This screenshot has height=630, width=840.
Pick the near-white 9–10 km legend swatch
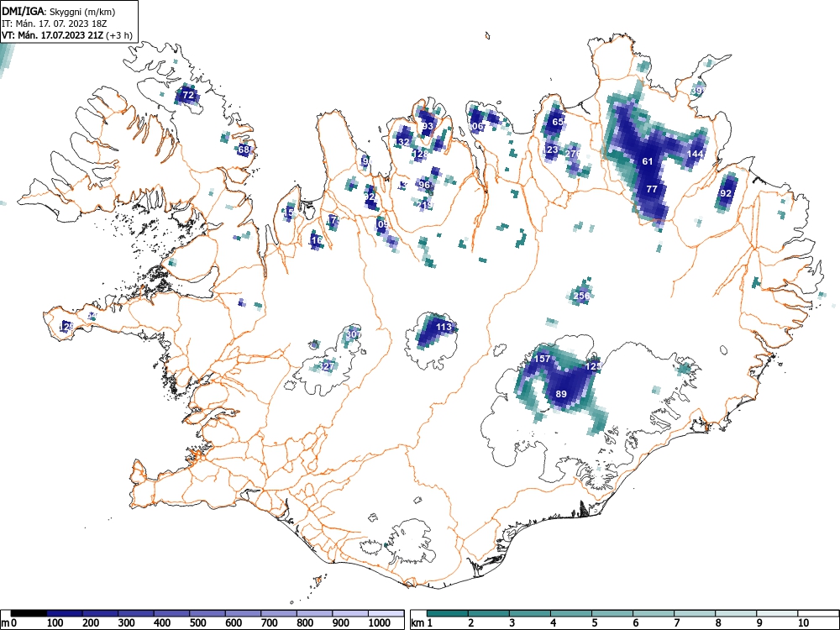pos(777,613)
